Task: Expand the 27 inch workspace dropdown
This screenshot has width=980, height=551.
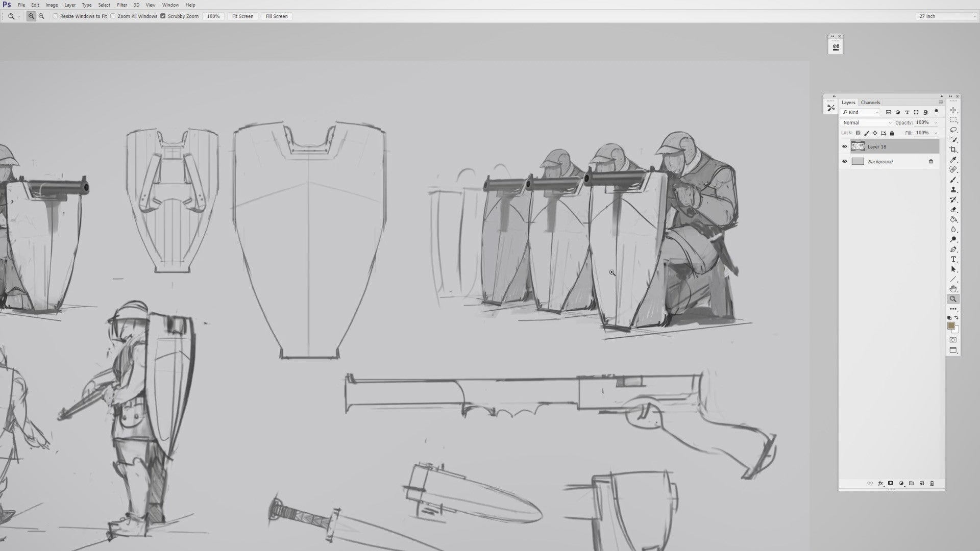Action: pyautogui.click(x=946, y=16)
